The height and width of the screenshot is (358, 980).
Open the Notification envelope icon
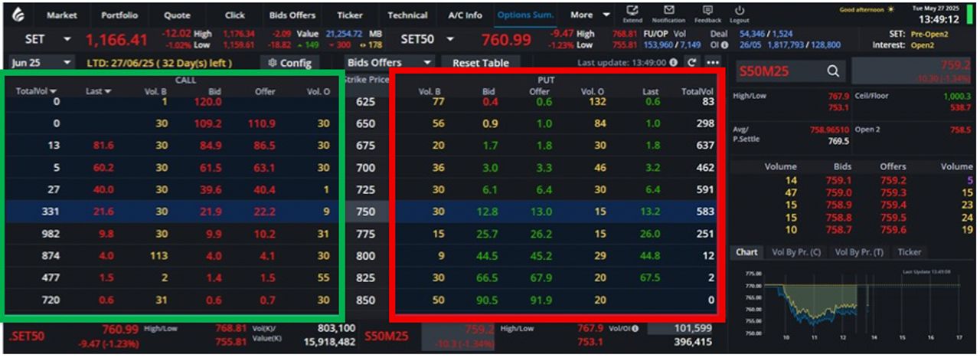pos(668,11)
